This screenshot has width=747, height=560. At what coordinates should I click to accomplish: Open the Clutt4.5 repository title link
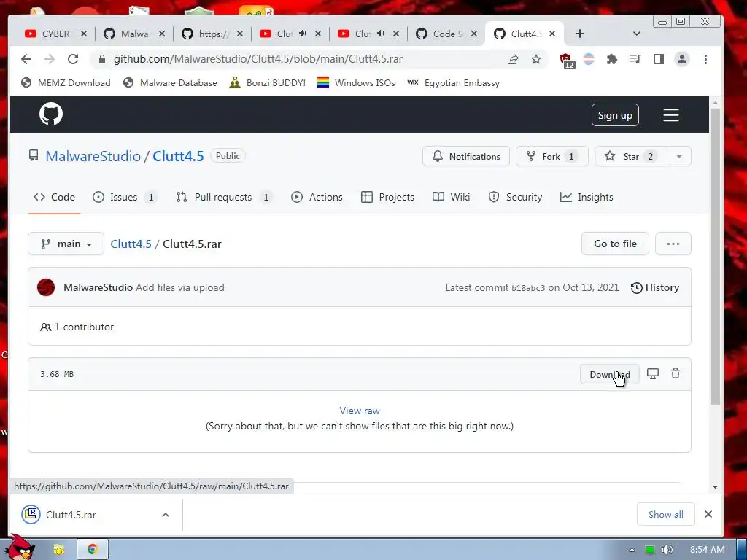tap(178, 156)
